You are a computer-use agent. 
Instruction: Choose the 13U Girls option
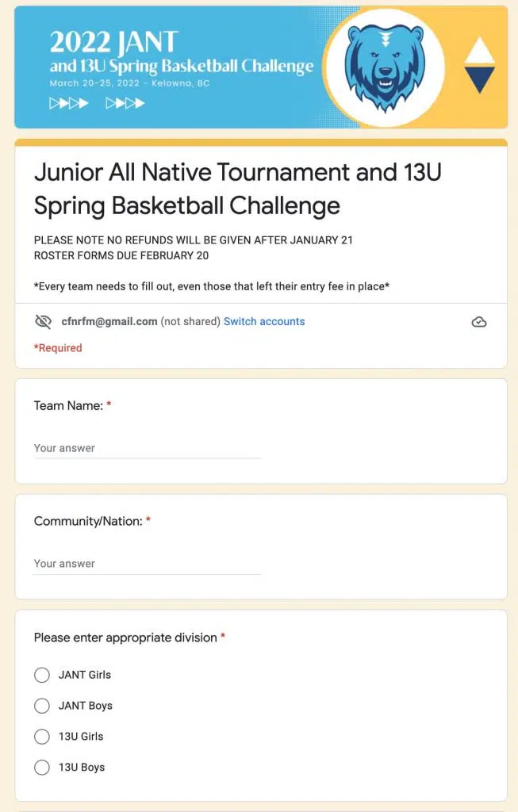point(42,737)
